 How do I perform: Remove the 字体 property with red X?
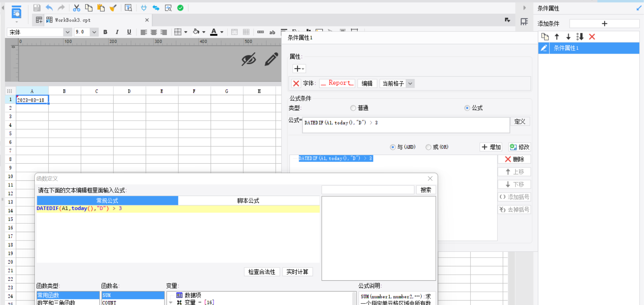coord(296,83)
